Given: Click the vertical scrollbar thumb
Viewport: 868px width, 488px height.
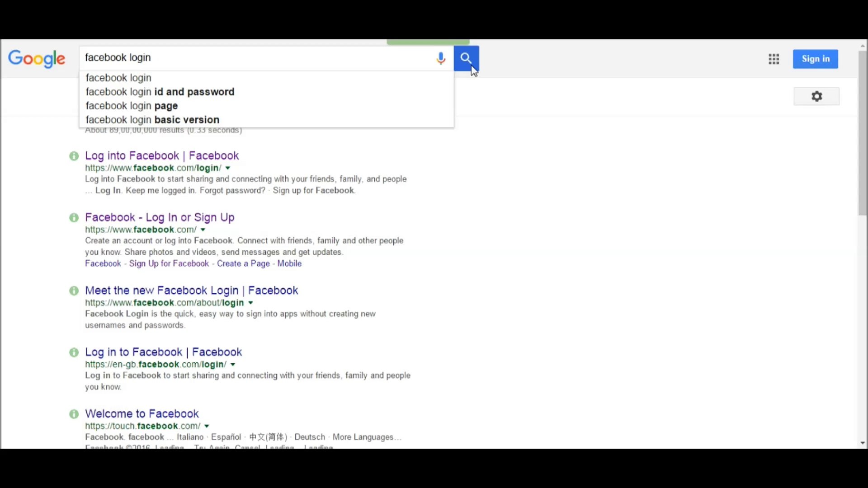Looking at the screenshot, I should click(x=863, y=133).
